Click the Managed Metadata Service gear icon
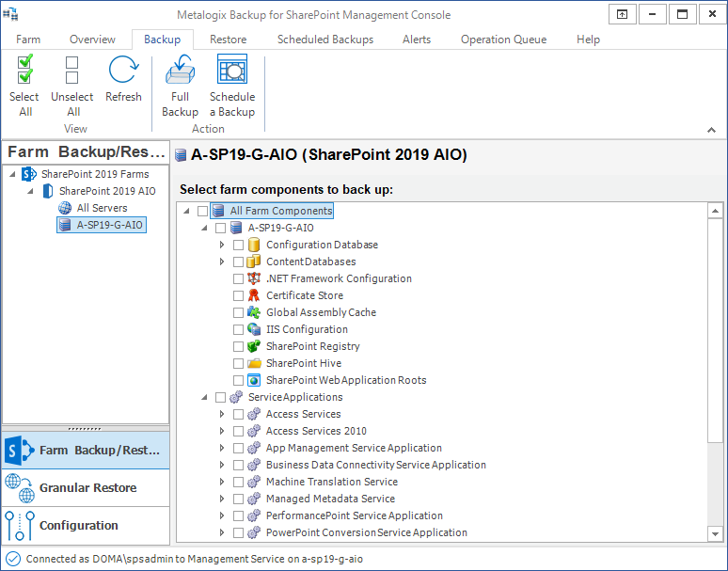Viewport: 728px width, 571px height. 254,499
